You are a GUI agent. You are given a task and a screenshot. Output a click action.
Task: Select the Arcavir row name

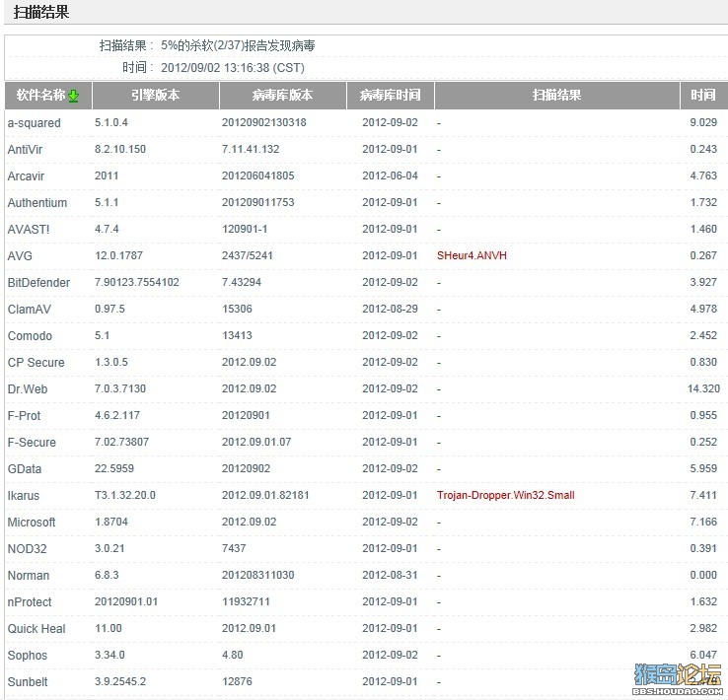(26, 176)
